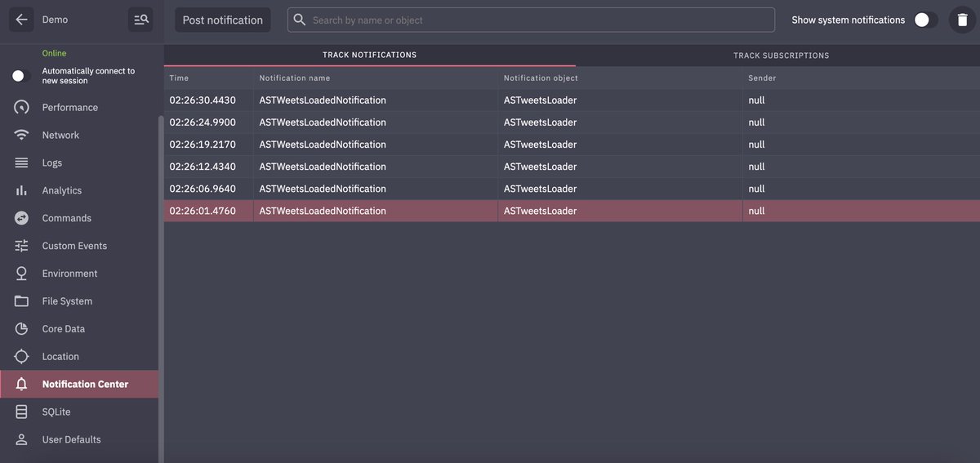Open the Commands section label
The image size is (980, 463).
[67, 219]
